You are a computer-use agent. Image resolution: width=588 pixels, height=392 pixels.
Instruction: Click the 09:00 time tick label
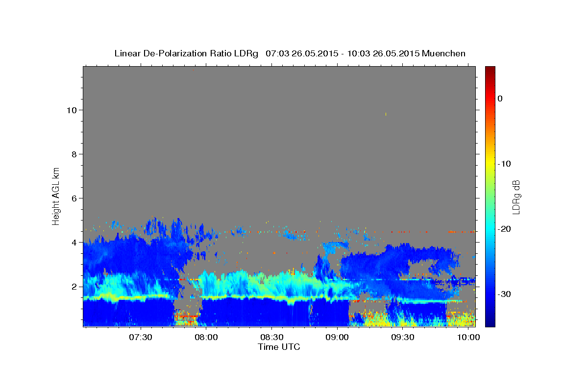(338, 338)
